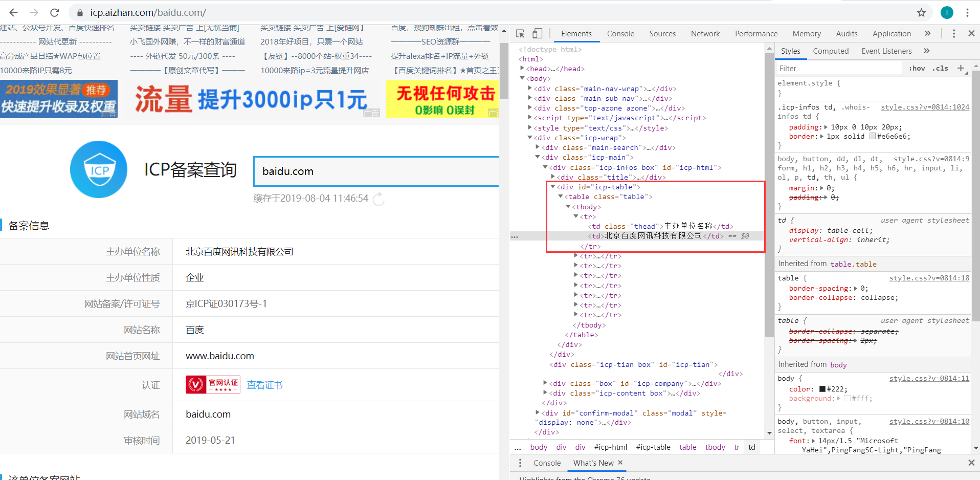Select the Elements tab

(576, 34)
